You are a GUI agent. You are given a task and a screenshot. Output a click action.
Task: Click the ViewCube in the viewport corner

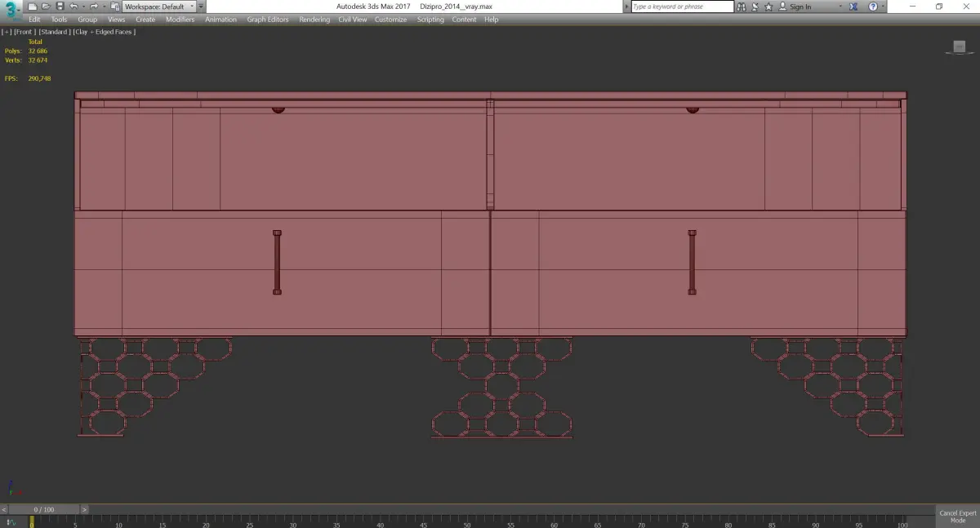[958, 48]
